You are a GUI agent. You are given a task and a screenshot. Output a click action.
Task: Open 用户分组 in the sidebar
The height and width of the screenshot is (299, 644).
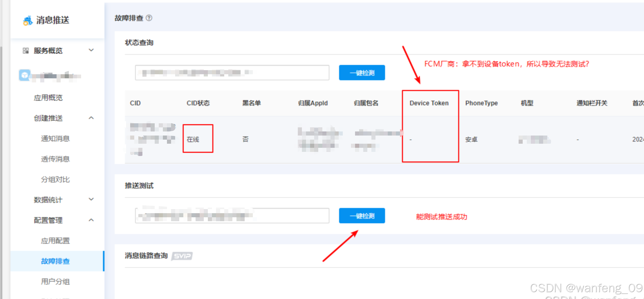point(55,282)
